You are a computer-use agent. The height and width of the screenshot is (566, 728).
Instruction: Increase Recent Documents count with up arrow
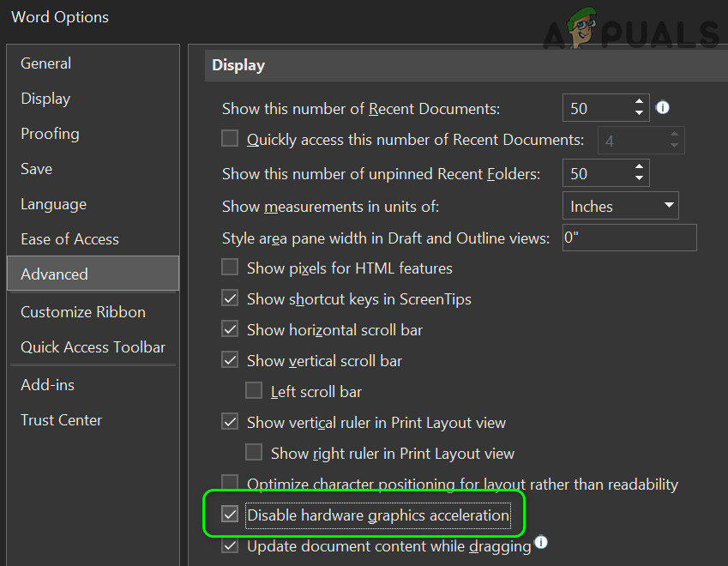pos(640,101)
